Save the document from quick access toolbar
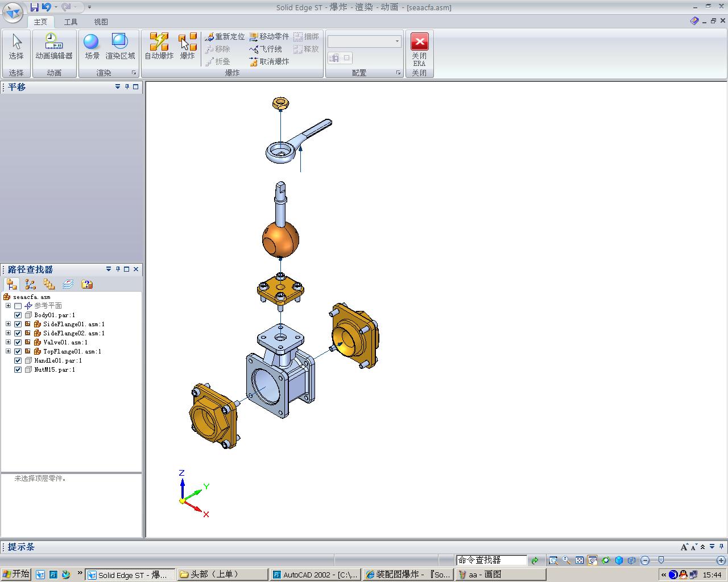Screen dimensions: 728x582 pos(34,7)
